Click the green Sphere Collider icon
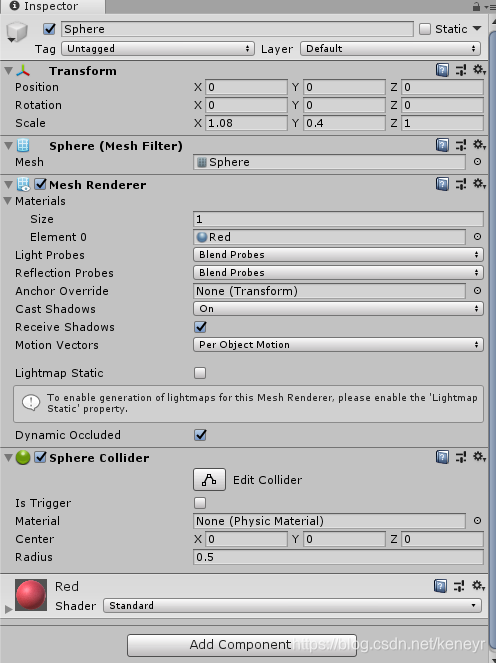 coord(23,457)
